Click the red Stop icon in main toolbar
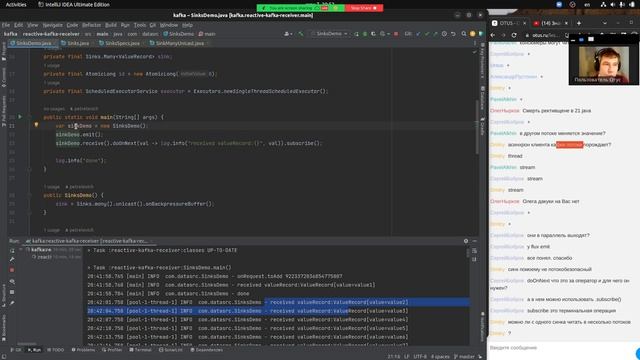This screenshot has width=640, height=360. pyautogui.click(x=396, y=34)
